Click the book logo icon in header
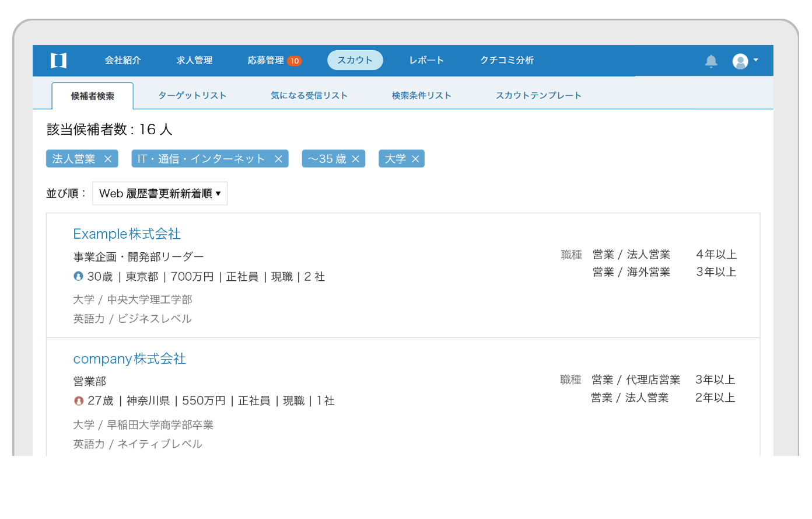 pyautogui.click(x=58, y=61)
